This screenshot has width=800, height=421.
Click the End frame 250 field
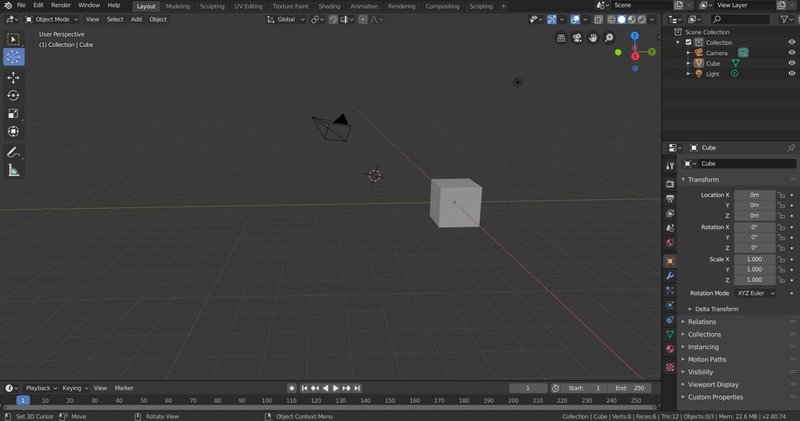pos(629,388)
